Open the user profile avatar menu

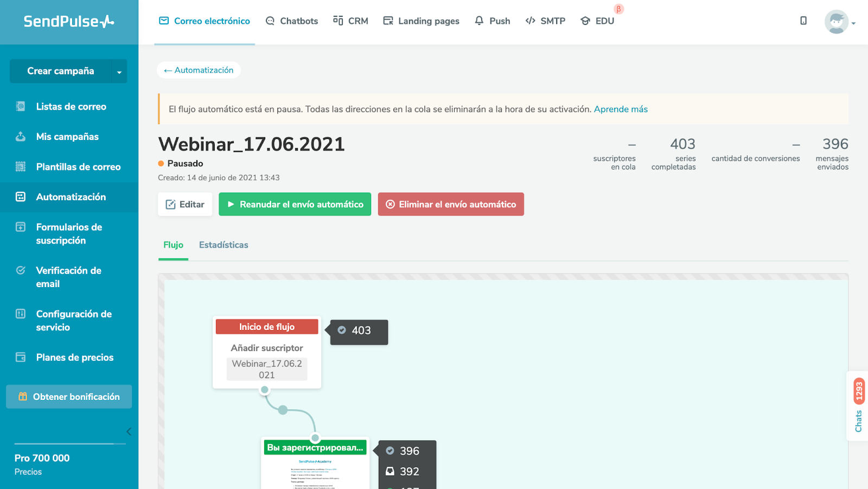[x=839, y=22]
